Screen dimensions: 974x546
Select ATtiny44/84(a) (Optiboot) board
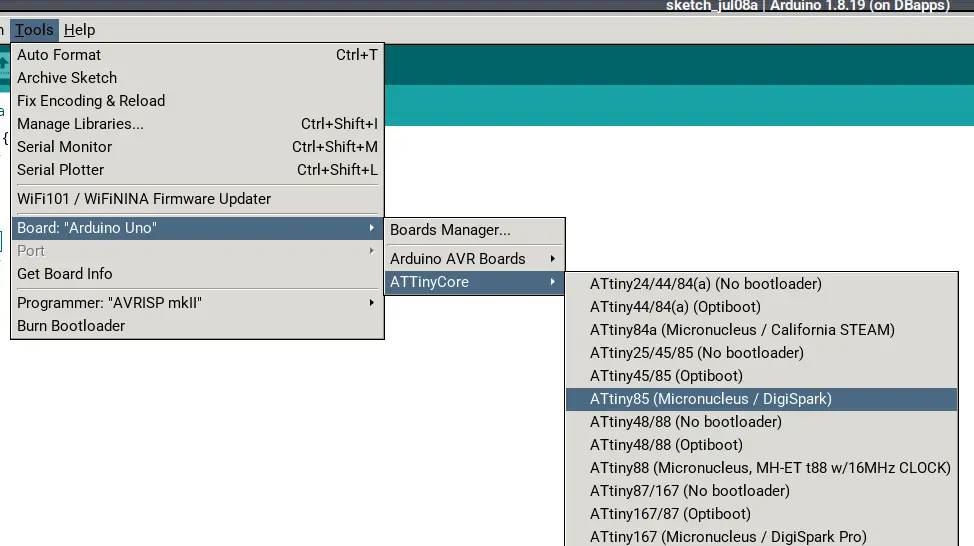(762, 307)
